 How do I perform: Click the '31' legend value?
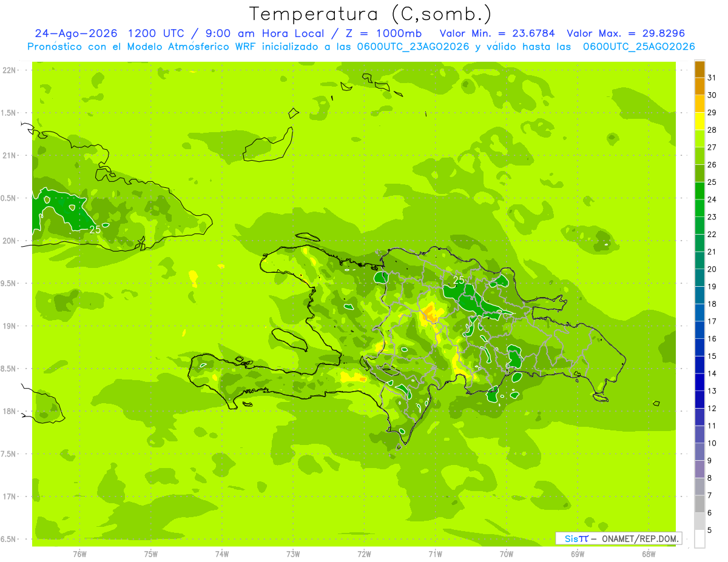(x=712, y=78)
